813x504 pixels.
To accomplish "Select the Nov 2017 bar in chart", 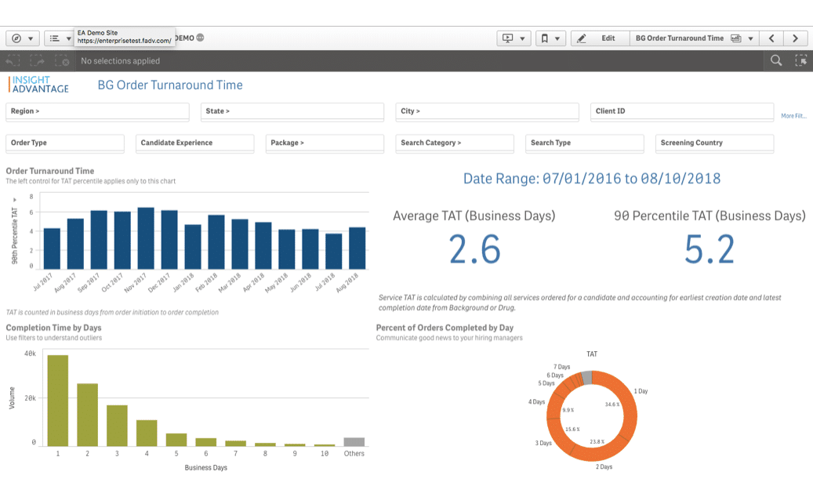I will pos(146,238).
